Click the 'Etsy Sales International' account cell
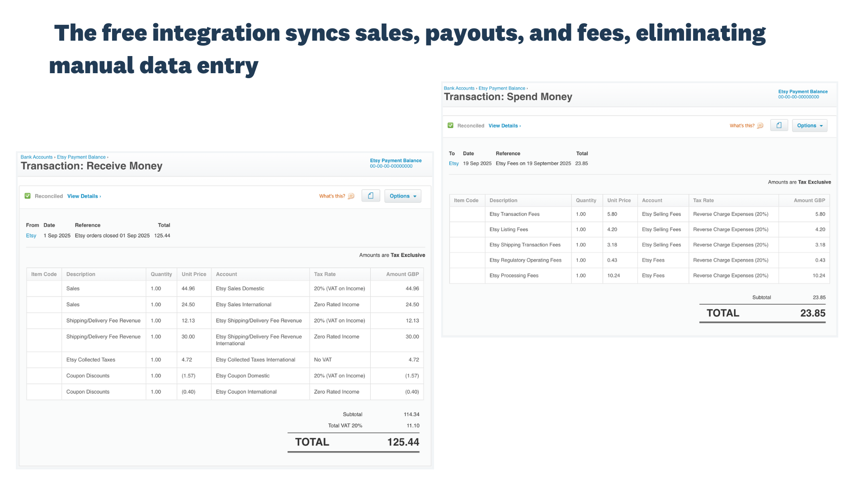The width and height of the screenshot is (868, 488). click(x=260, y=305)
